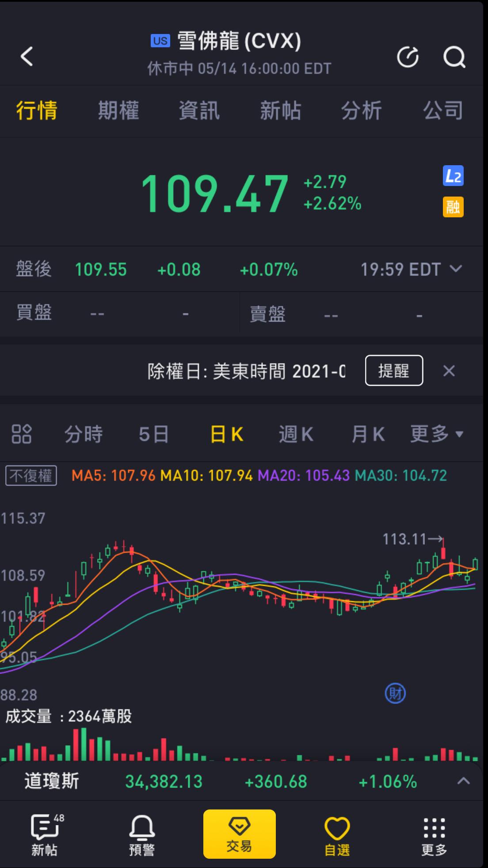The width and height of the screenshot is (488, 868).
Task: Tap the candlestick chart area
Action: [x=241, y=605]
